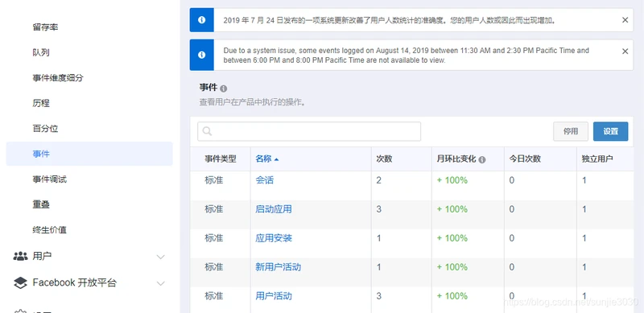Click the info icon next to 事件 heading

[x=224, y=89]
